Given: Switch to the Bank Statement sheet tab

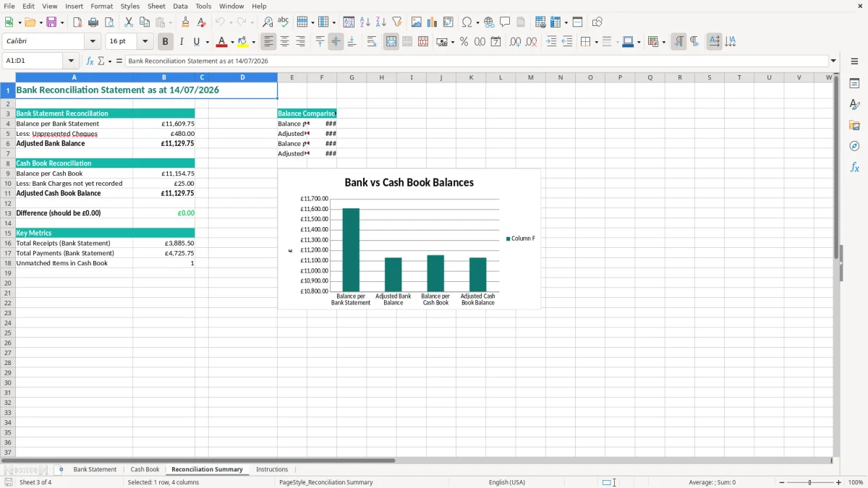Looking at the screenshot, I should point(95,470).
